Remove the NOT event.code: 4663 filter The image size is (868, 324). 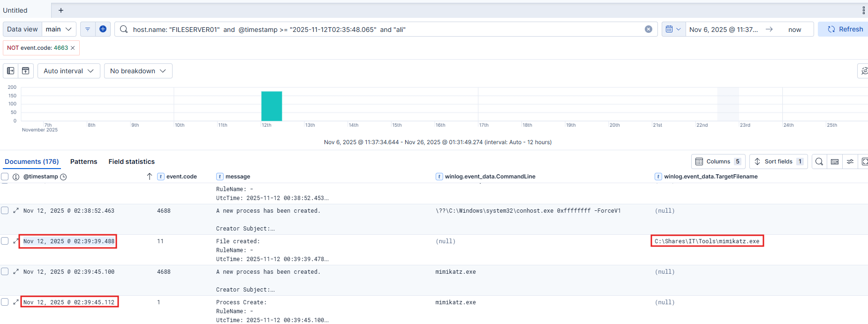pyautogui.click(x=73, y=48)
